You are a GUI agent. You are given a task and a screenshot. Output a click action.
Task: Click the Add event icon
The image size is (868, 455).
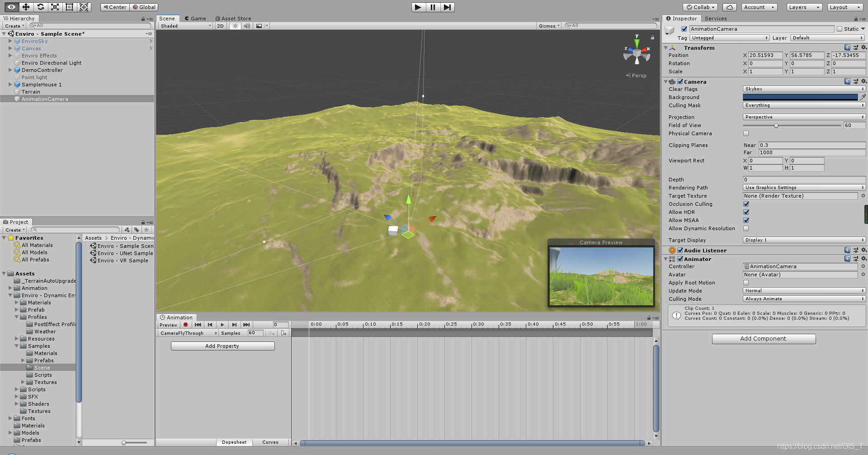pyautogui.click(x=283, y=333)
